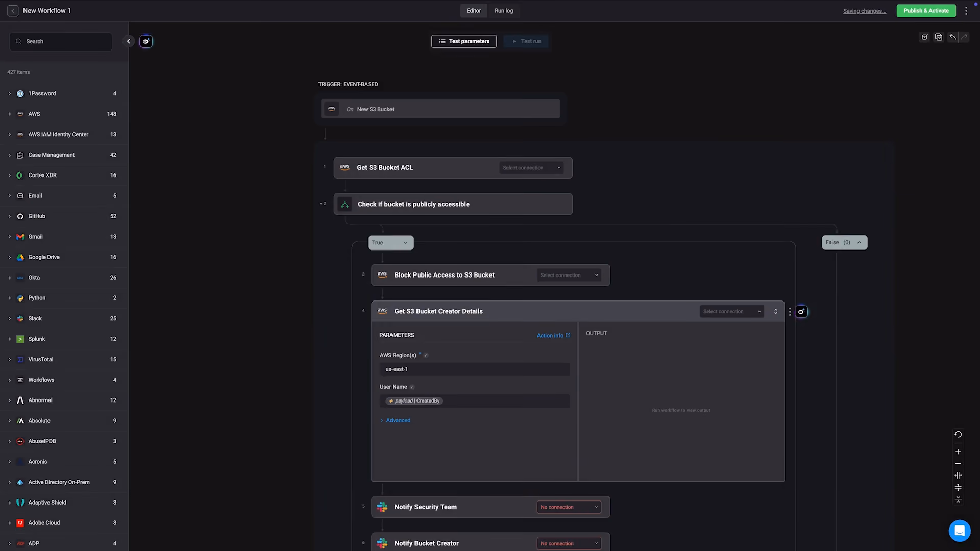
Task: Click the horizontal spacing expand icon
Action: tap(958, 475)
